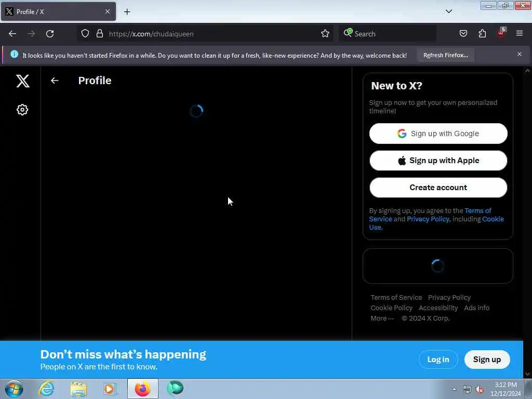Image resolution: width=532 pixels, height=399 pixels.
Task: Open a new tab with plus
Action: click(127, 12)
